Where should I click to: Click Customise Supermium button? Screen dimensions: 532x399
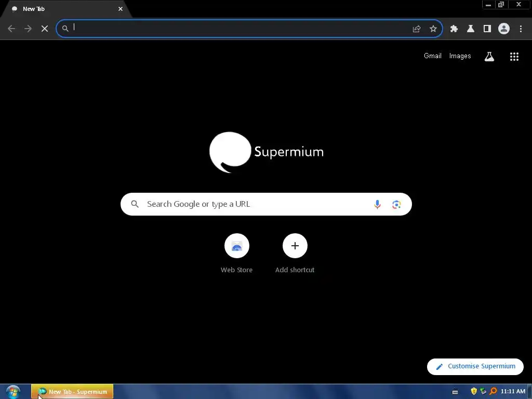(x=475, y=366)
